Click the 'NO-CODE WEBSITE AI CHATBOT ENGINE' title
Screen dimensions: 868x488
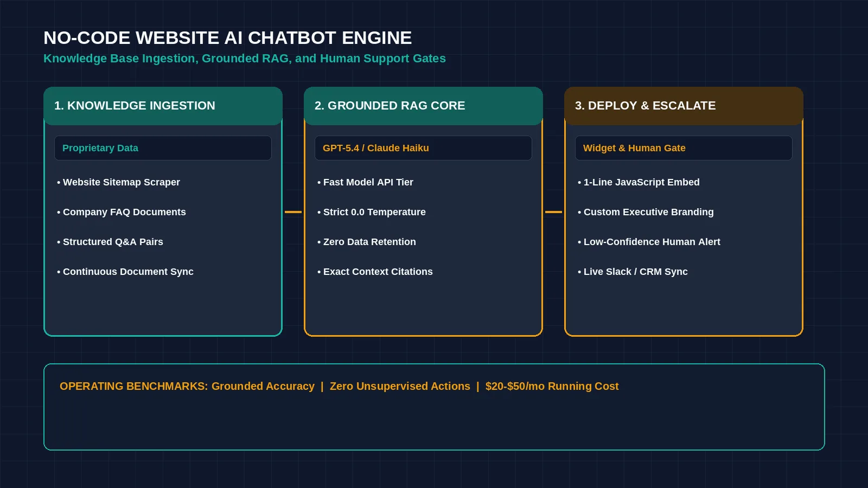tap(227, 38)
